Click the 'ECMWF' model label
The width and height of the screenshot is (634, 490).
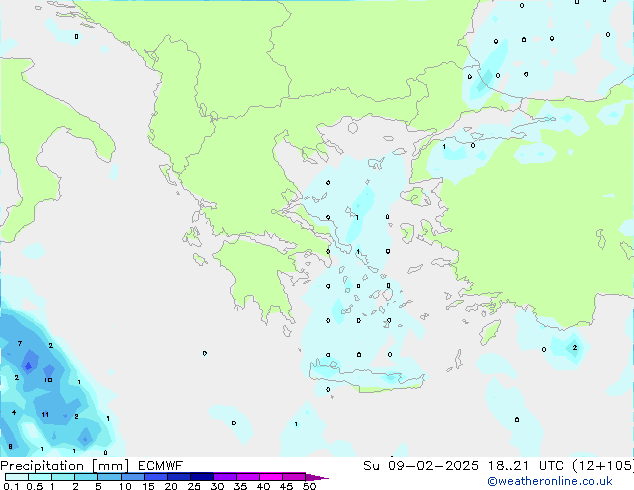[161, 466]
